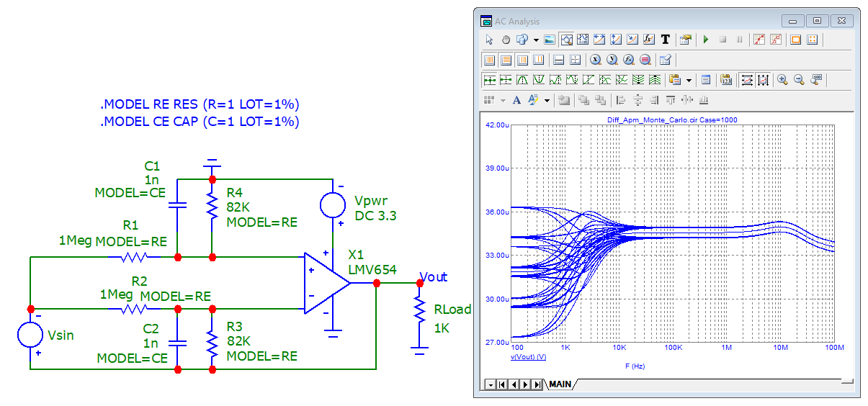Click the orange frame icon
Image resolution: width=868 pixels, height=406 pixels.
click(796, 40)
